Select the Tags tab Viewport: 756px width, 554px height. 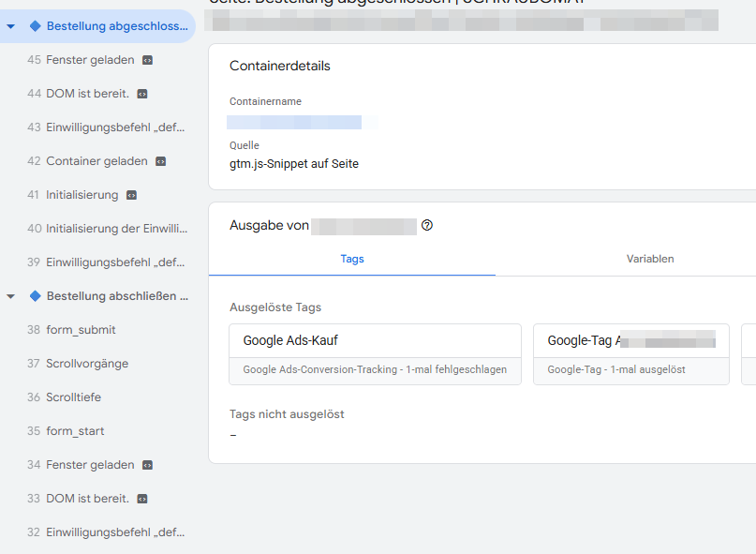(352, 259)
